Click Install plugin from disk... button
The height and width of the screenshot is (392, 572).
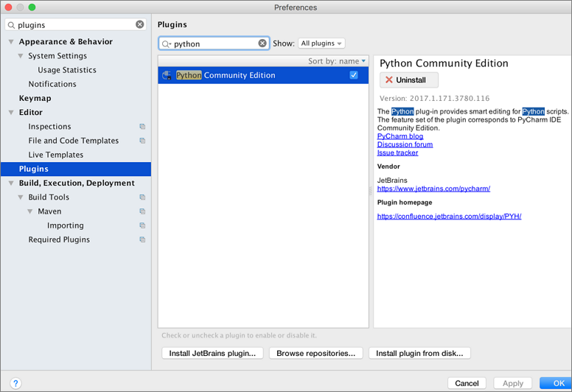(x=419, y=354)
